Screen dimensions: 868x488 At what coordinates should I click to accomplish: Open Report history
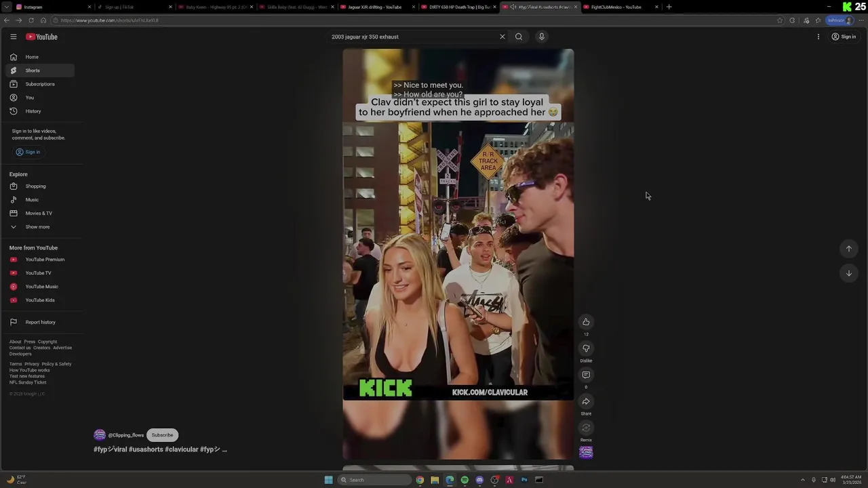click(x=41, y=323)
